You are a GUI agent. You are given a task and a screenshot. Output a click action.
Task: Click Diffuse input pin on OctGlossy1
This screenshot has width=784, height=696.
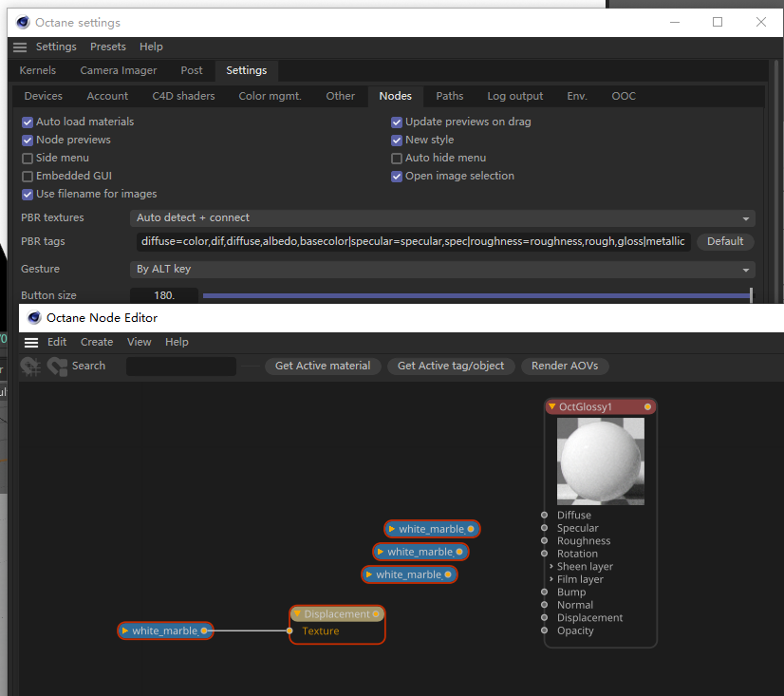[544, 515]
